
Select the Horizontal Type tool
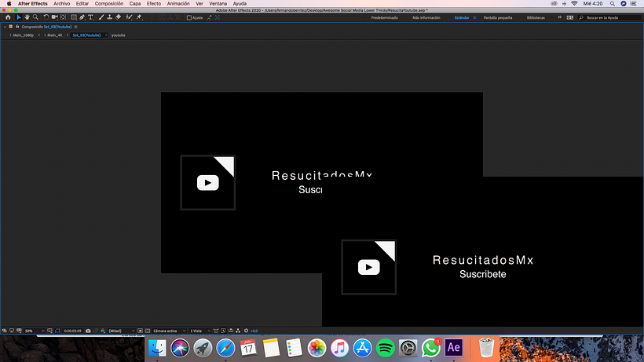click(91, 17)
